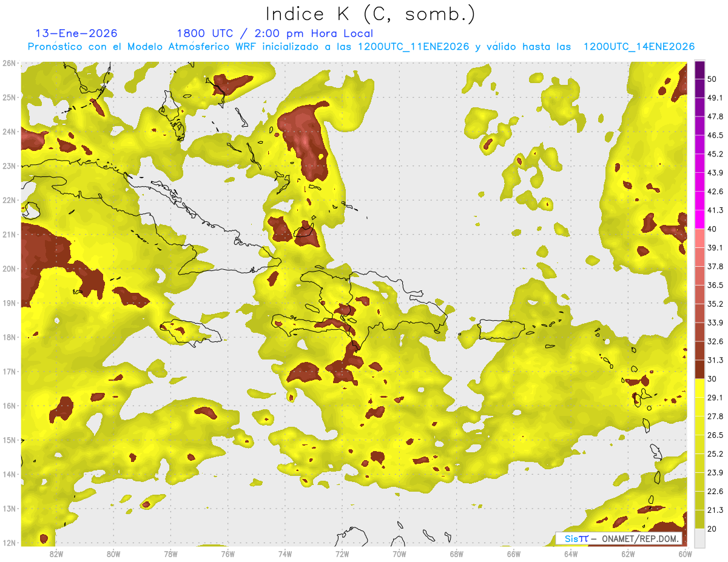Click '1800 UTC / 2:00 pm Hora Local' time label
The height and width of the screenshot is (562, 728).
click(x=274, y=33)
